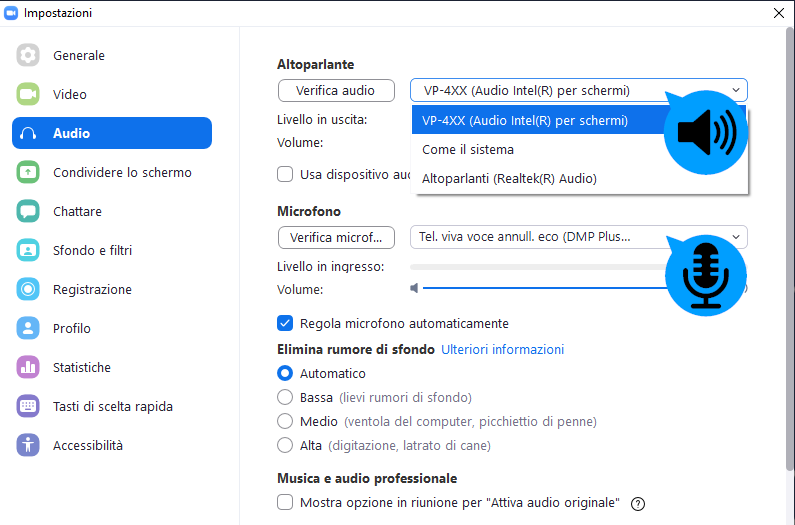Open Sfondo e filtri icon
Viewport: 795px width, 525px height.
tap(28, 250)
